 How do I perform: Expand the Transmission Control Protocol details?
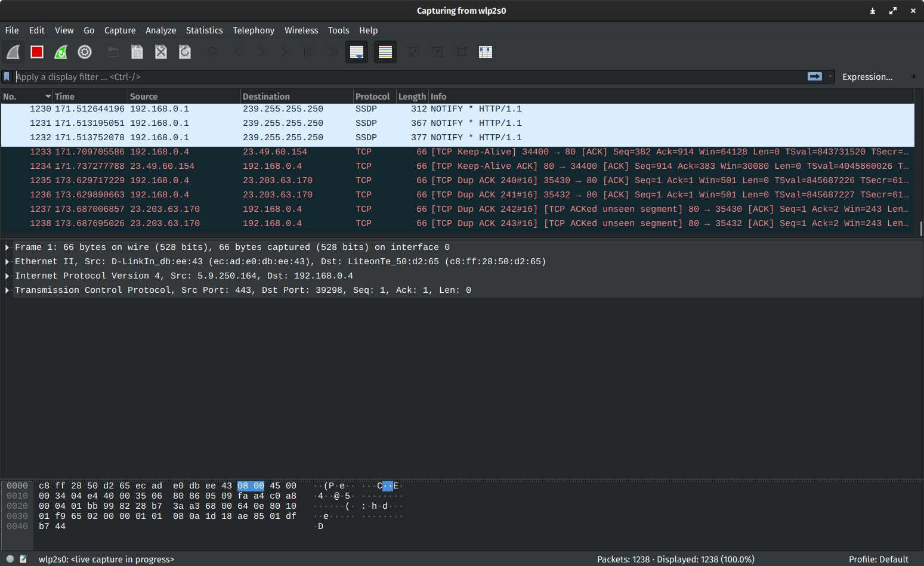click(x=6, y=290)
